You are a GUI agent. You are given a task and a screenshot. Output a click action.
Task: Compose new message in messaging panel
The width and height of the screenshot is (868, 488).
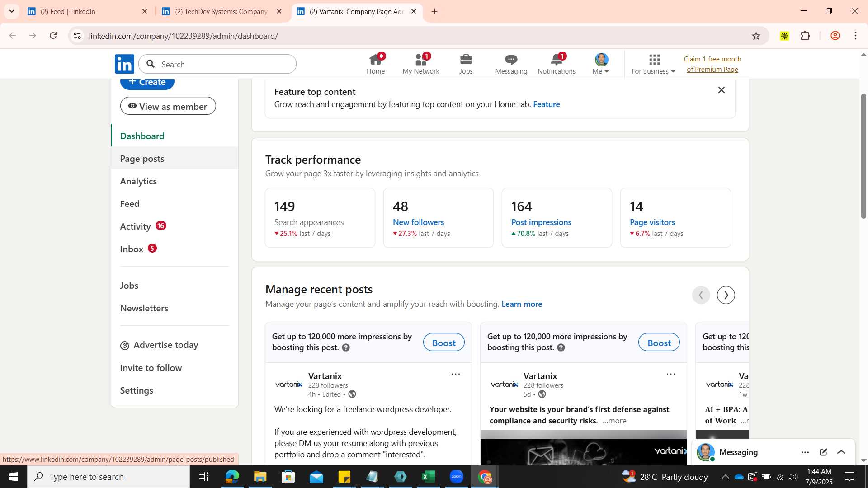[823, 452]
